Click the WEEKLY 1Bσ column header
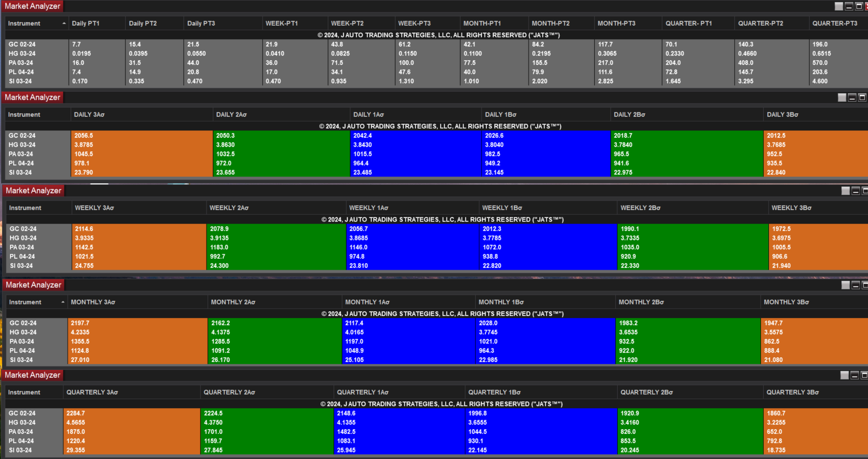868x459 pixels. coord(548,208)
